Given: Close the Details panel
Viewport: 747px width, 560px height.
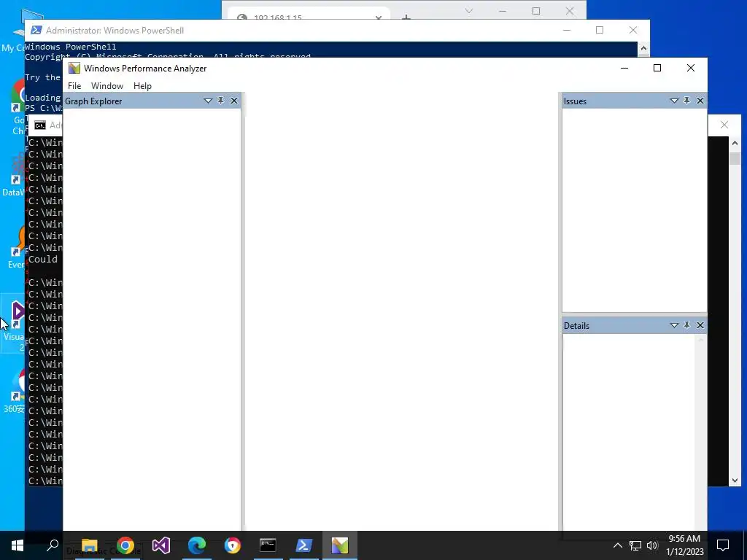Looking at the screenshot, I should pyautogui.click(x=700, y=324).
